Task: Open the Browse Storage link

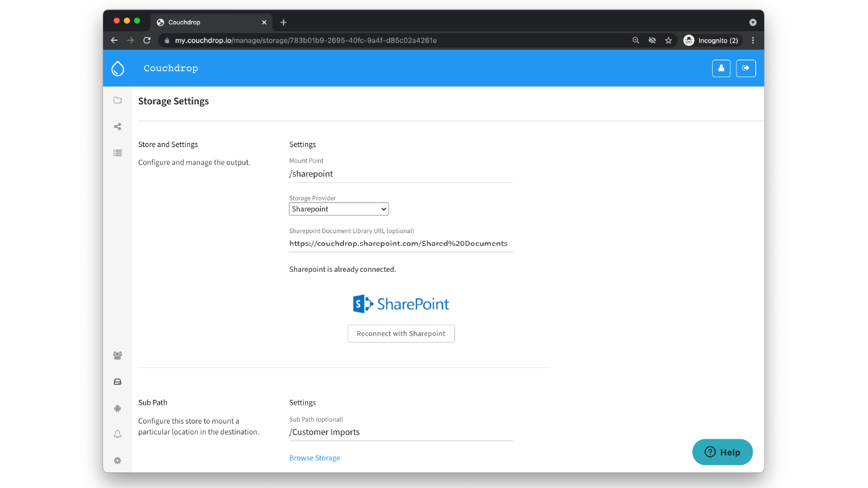Action: [x=315, y=458]
